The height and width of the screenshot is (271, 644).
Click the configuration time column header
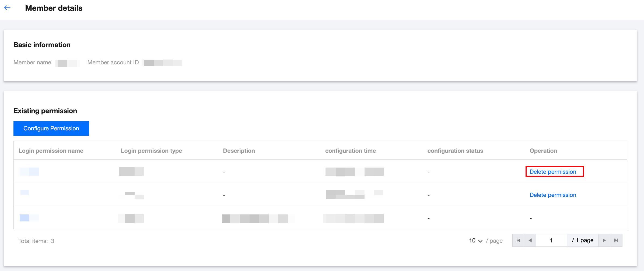(x=351, y=151)
